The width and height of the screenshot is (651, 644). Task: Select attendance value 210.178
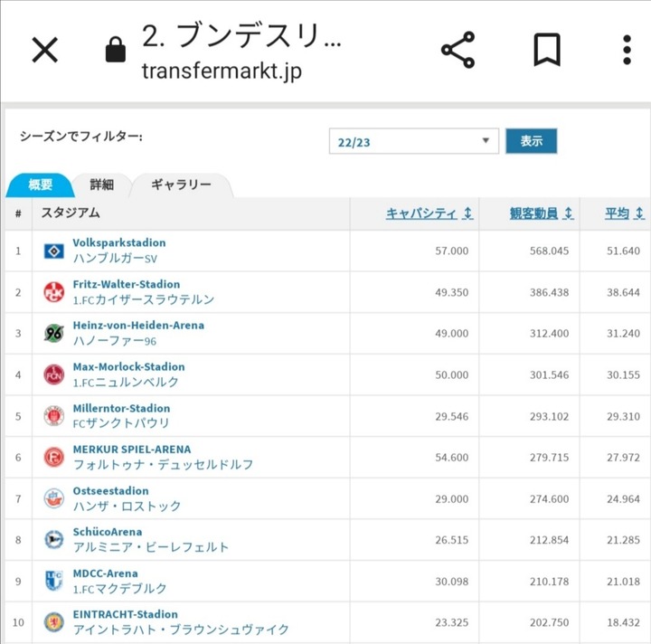[x=549, y=582]
